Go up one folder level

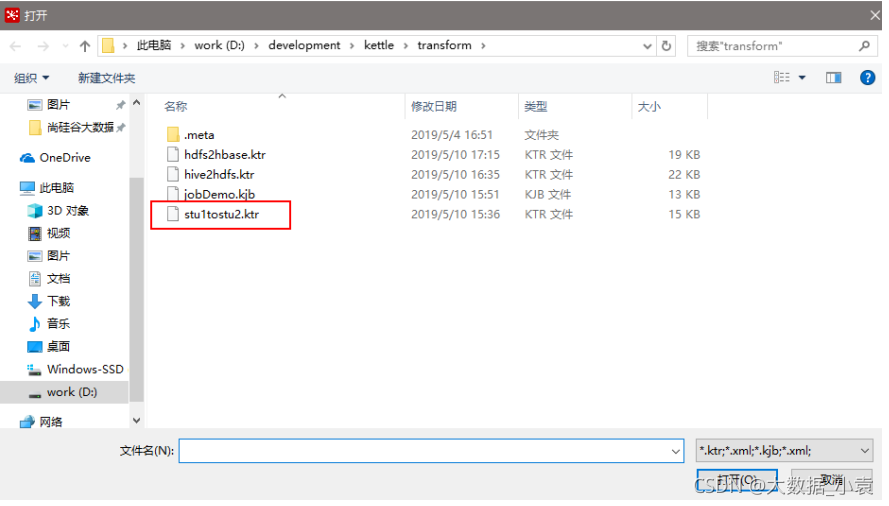tap(85, 46)
